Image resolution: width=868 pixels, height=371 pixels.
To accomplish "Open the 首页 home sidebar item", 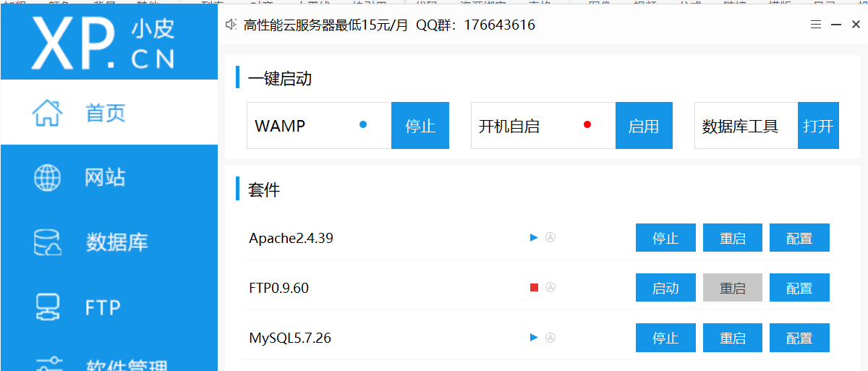I will (x=109, y=112).
